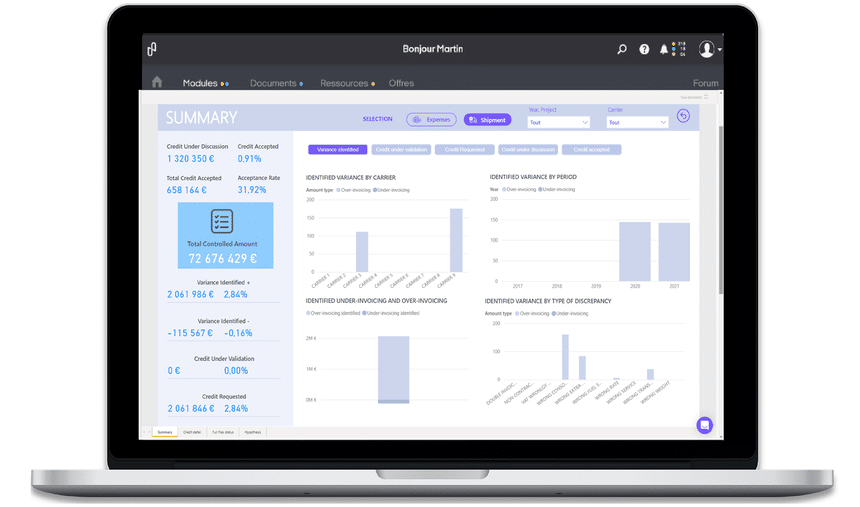Viewport: 860px width, 507px height.
Task: Click the user profile avatar icon
Action: [707, 49]
